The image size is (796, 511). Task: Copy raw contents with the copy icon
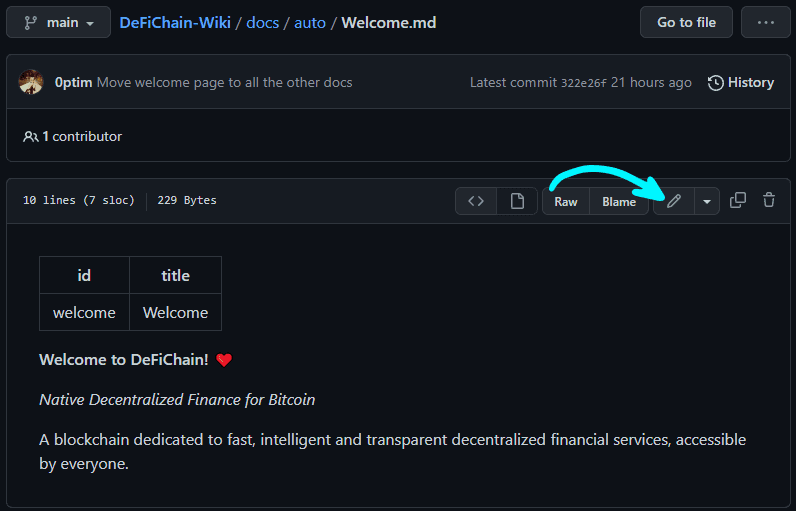point(738,200)
